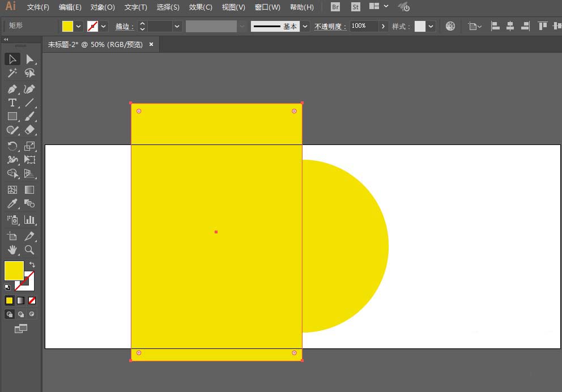
Task: Select the Lasso tool
Action: (30, 73)
